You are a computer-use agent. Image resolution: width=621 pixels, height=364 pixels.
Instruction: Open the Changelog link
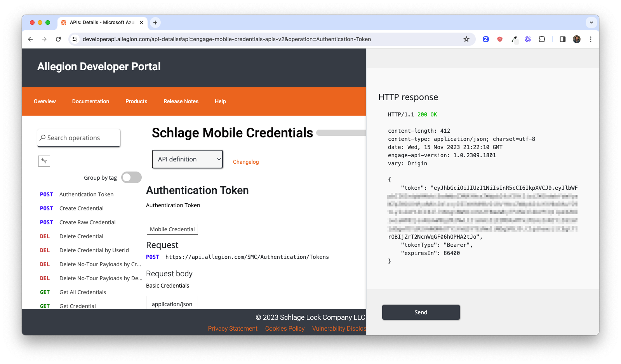tap(246, 162)
